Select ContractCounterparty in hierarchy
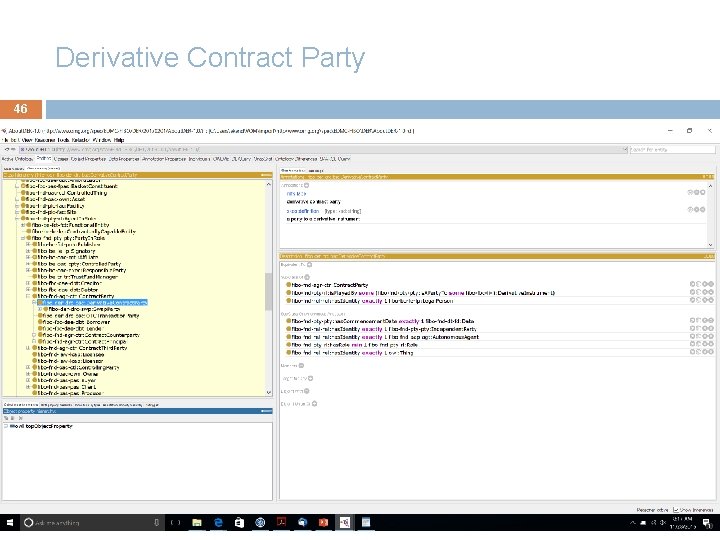Viewport: 720px width, 540px height. tap(90, 335)
